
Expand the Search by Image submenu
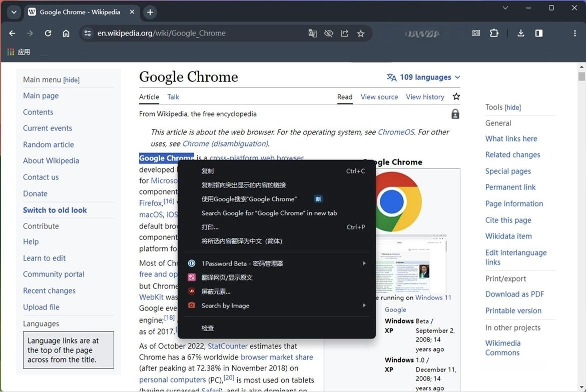[x=364, y=305]
